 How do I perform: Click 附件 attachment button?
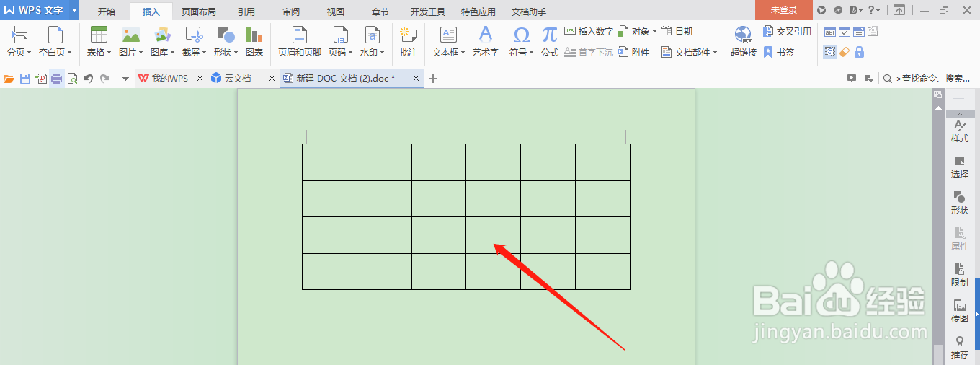point(634,52)
